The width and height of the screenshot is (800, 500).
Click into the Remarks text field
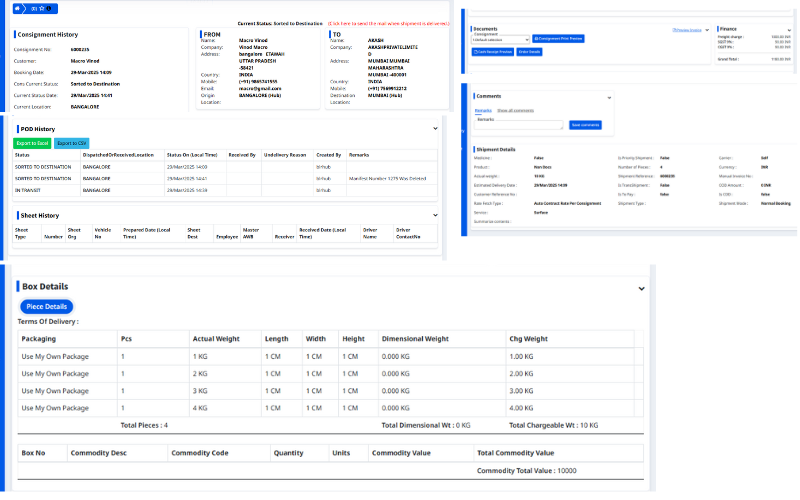click(520, 125)
